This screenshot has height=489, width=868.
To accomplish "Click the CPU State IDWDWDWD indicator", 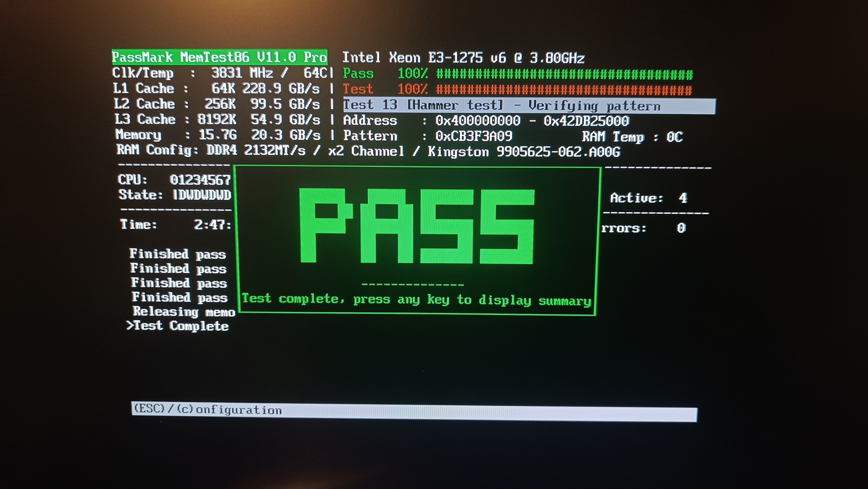I will point(201,195).
